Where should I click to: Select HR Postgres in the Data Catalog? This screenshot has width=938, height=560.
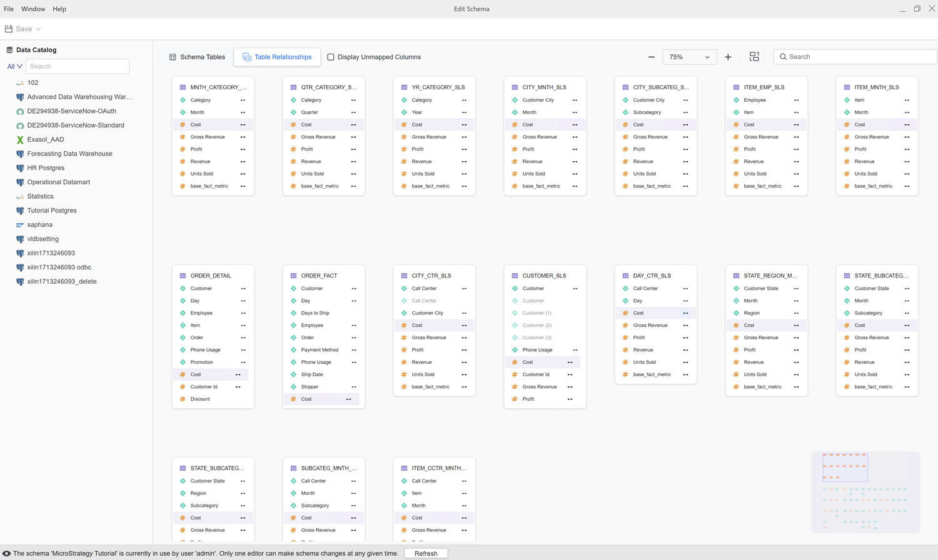[x=46, y=167]
